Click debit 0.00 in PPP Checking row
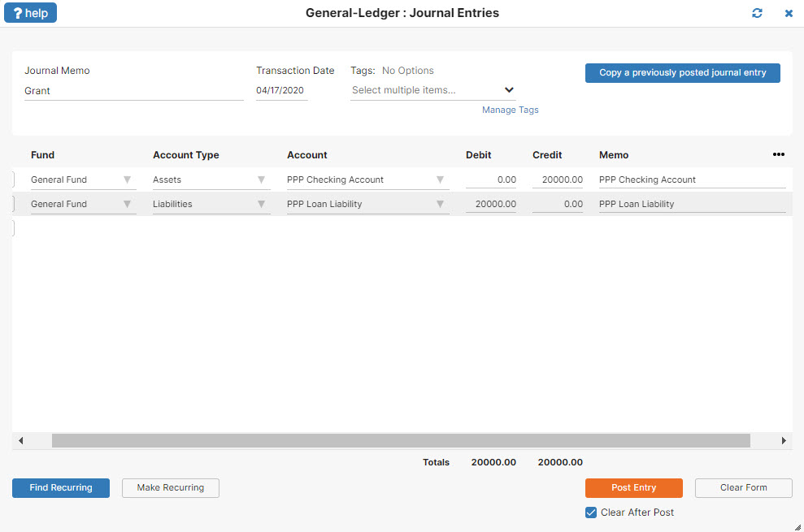 [491, 179]
